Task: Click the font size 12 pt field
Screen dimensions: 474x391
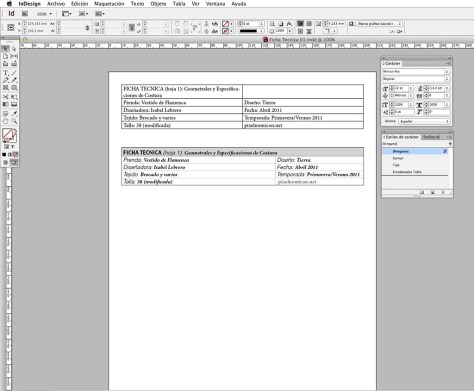Action: (401, 88)
